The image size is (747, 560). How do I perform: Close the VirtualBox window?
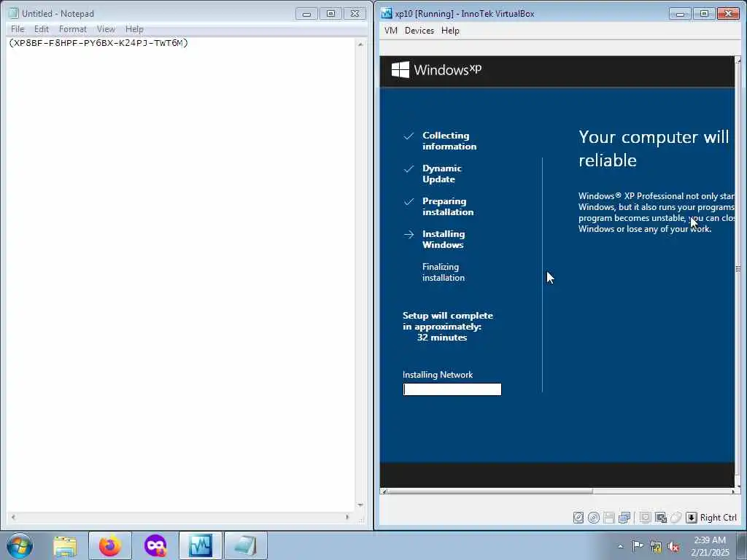pos(728,14)
